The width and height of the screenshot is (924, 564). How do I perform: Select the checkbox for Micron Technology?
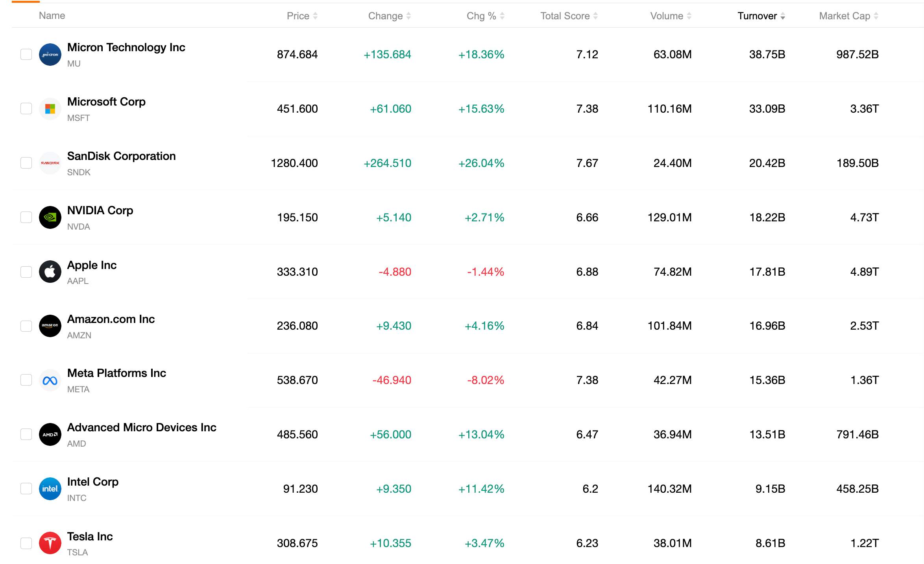coord(26,54)
